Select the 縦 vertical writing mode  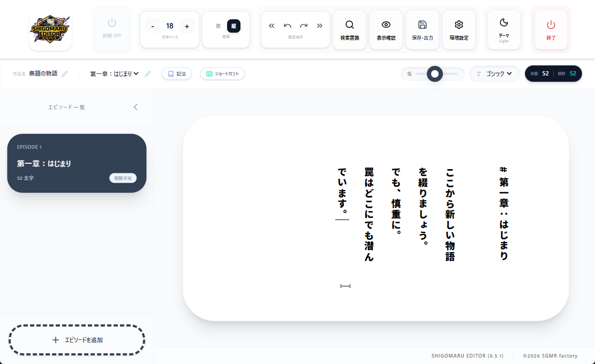point(234,25)
